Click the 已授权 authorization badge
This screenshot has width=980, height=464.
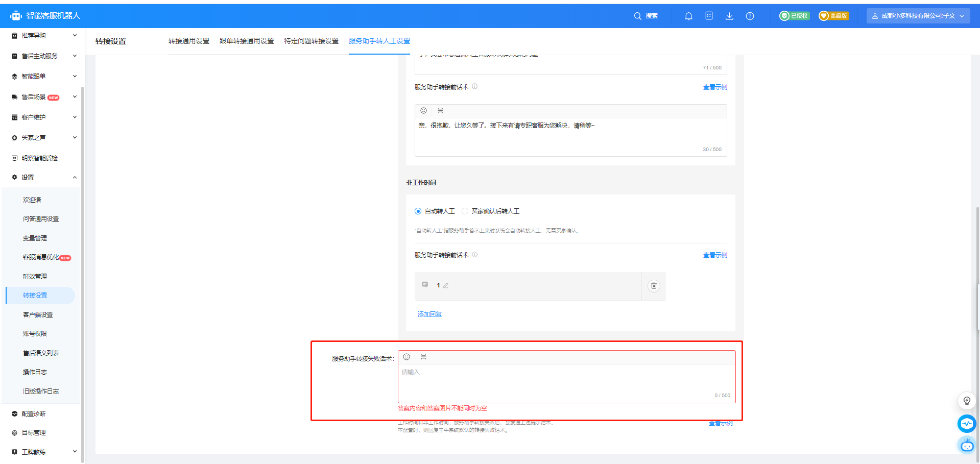(794, 16)
